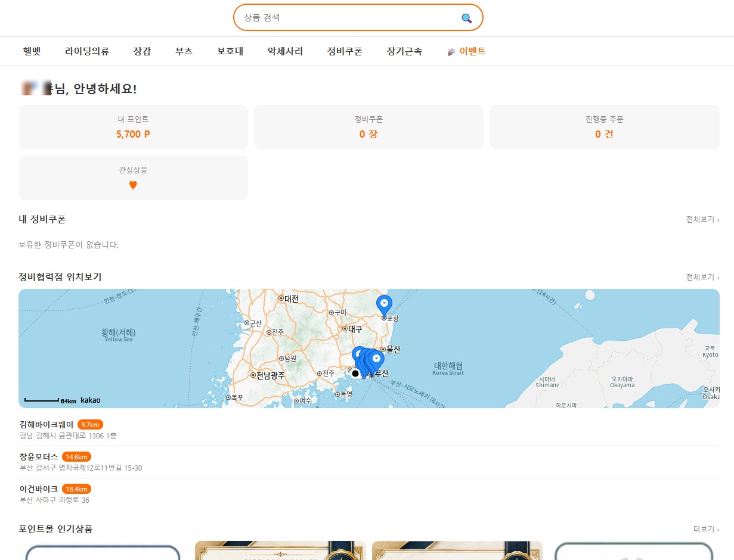Select the 창윤모터스 shop entry
The width and height of the screenshot is (734, 560).
tap(369, 462)
